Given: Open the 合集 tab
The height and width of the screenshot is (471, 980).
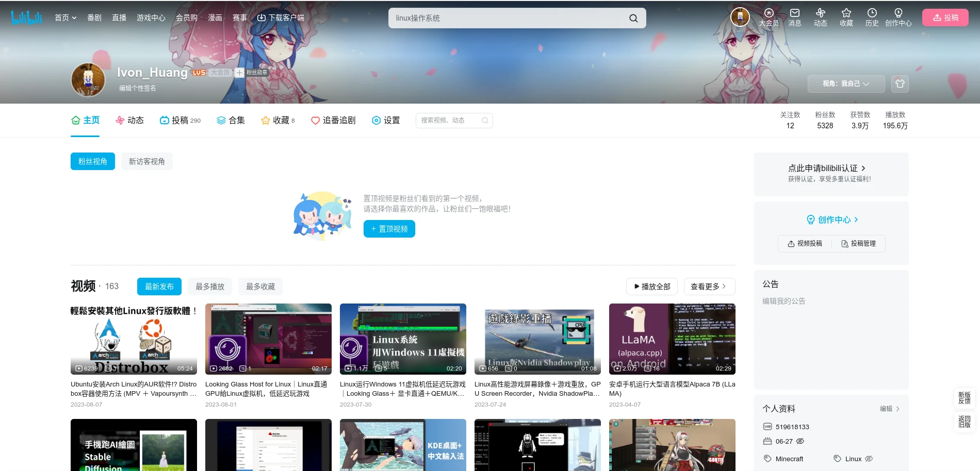Looking at the screenshot, I should [231, 121].
